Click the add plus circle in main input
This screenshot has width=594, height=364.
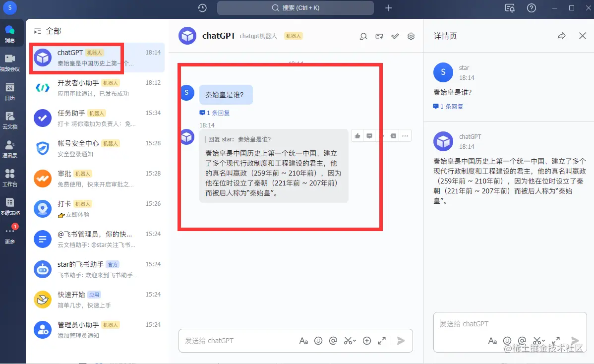coord(367,341)
